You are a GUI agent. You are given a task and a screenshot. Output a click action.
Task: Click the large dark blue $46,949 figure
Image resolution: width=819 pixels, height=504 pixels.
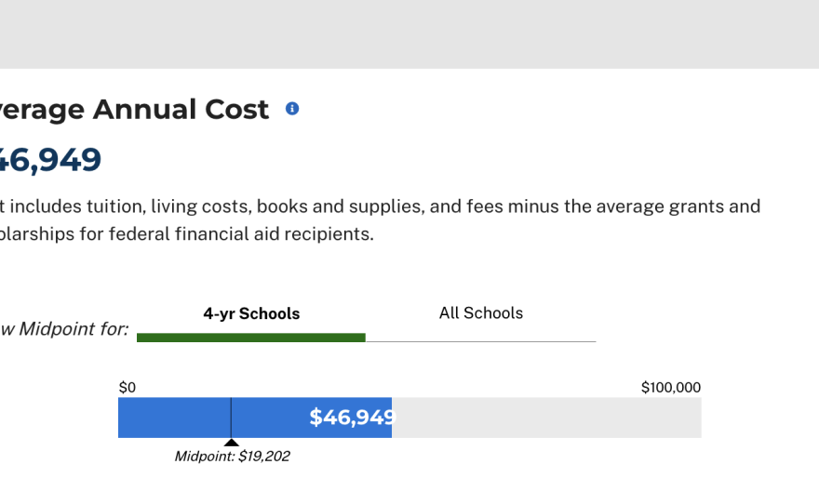click(50, 160)
